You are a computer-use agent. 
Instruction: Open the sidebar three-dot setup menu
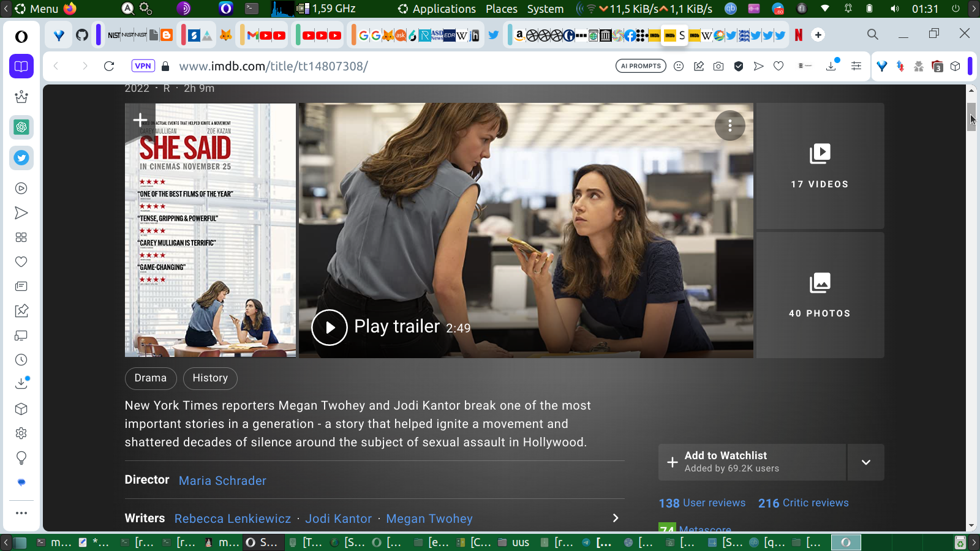click(21, 513)
